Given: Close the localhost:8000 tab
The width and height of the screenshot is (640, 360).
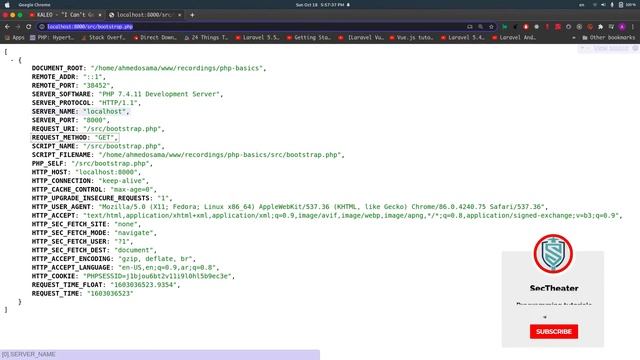Looking at the screenshot, I should (x=179, y=15).
